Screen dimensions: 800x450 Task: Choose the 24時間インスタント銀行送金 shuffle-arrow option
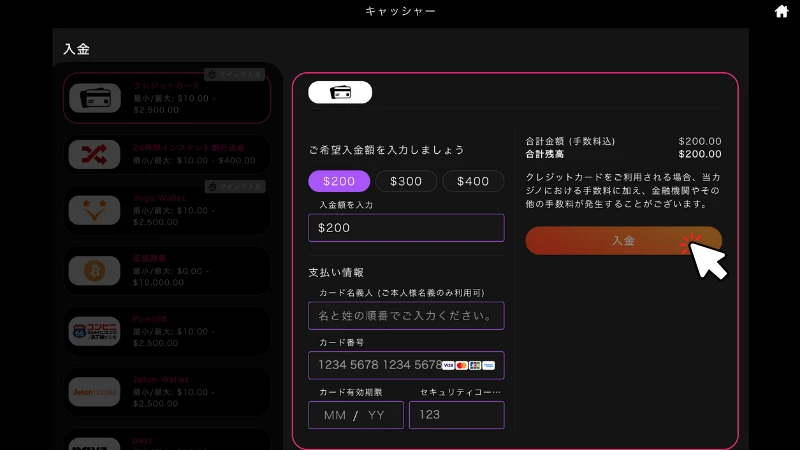167,154
